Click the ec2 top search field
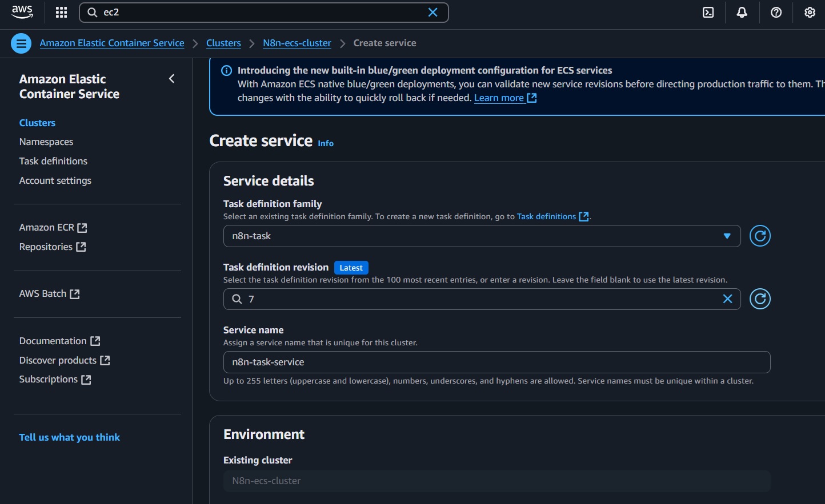The width and height of the screenshot is (825, 504). click(263, 12)
